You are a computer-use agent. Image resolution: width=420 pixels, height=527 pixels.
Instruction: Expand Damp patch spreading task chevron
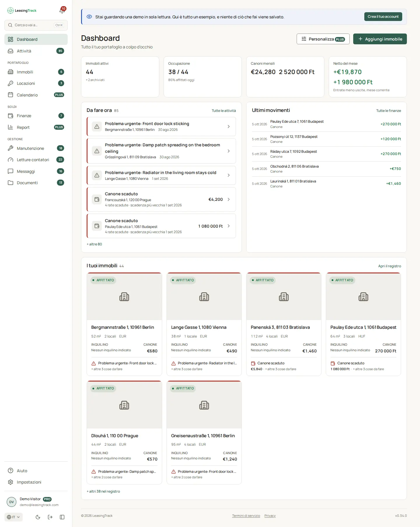click(x=229, y=151)
